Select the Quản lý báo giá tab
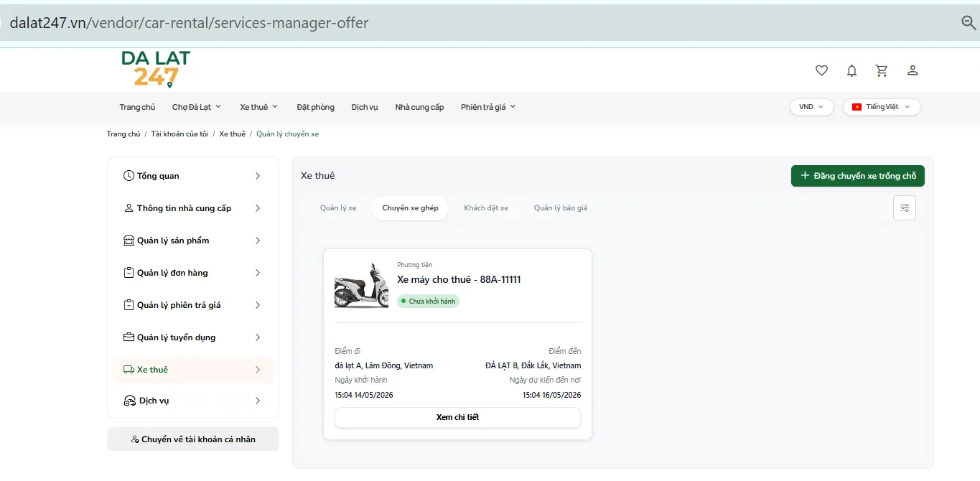Image resolution: width=980 pixels, height=481 pixels. [x=561, y=208]
